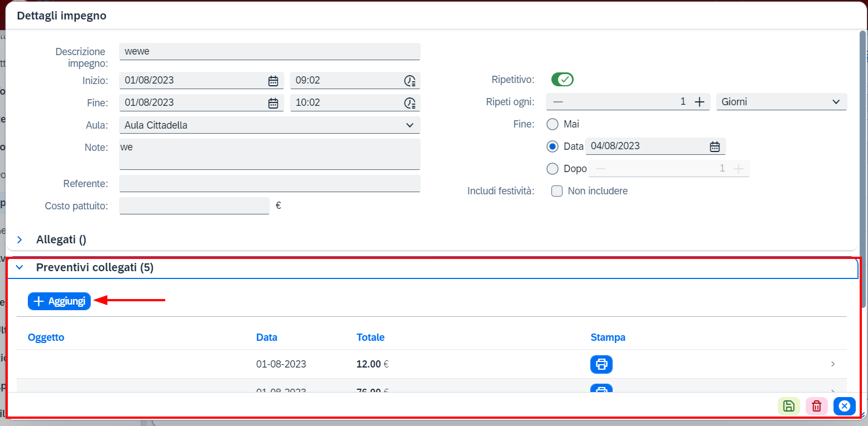Increase the Ripeti ogni value with plus
The image size is (868, 426).
pos(699,102)
